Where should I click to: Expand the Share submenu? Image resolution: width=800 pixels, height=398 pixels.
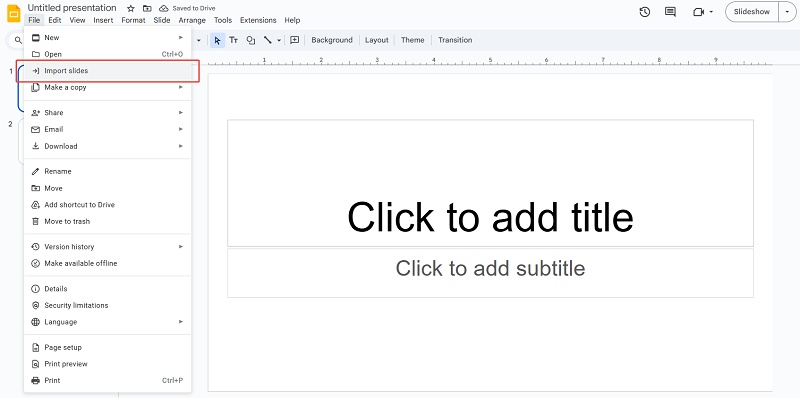click(x=181, y=112)
